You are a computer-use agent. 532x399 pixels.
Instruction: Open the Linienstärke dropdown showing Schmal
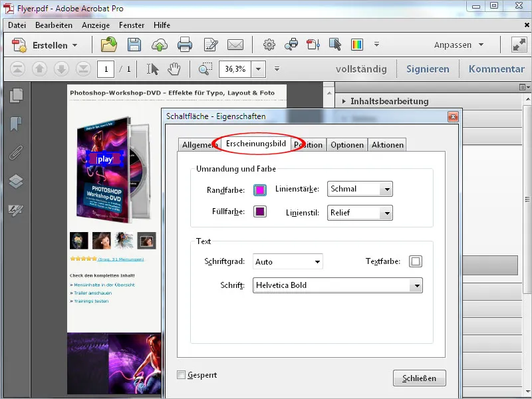(360, 189)
